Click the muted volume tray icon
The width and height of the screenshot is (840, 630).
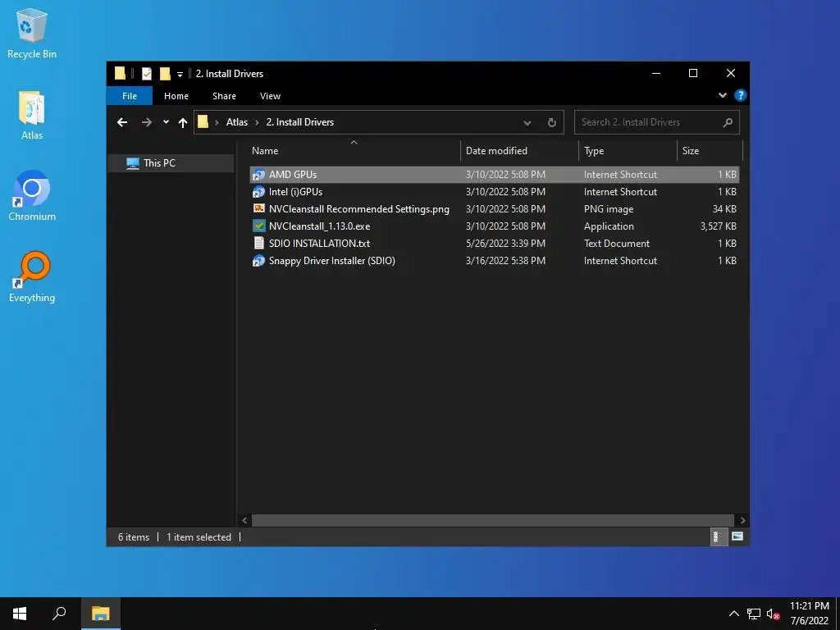coord(773,614)
